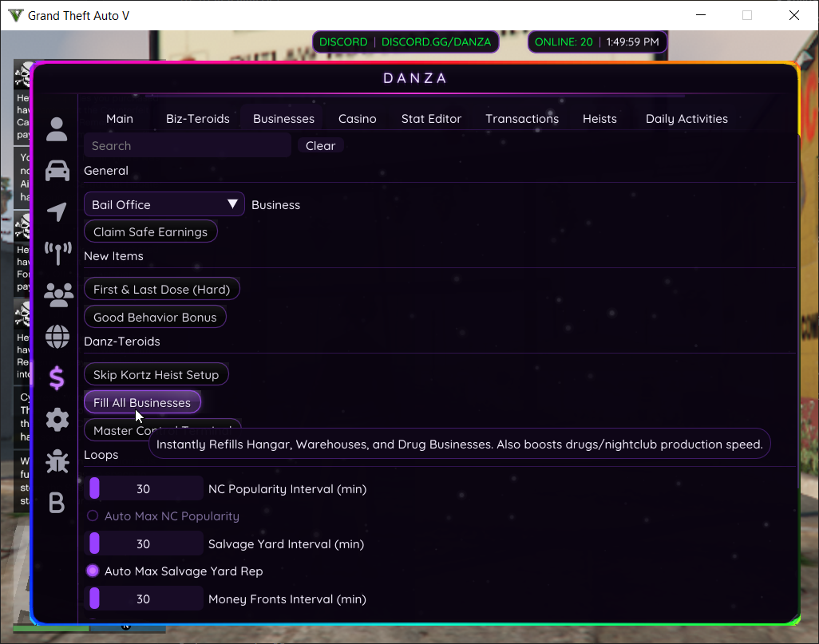Switch to the Stat Editor tab
The image size is (819, 644).
click(431, 119)
